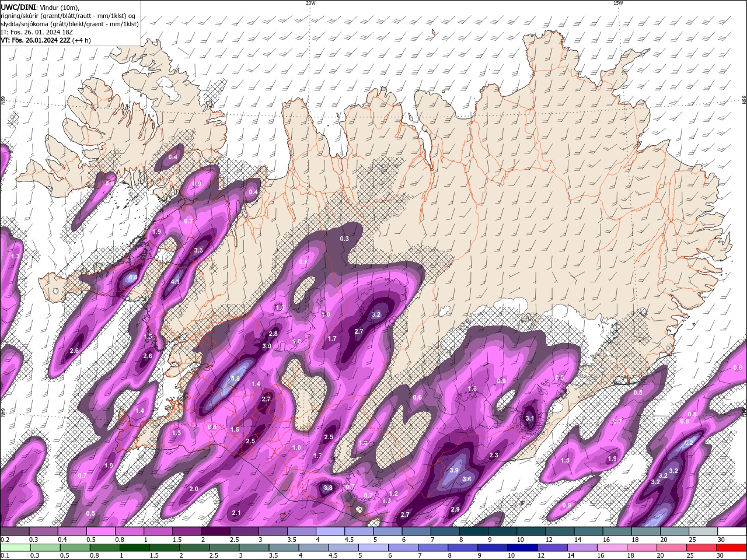Select the bright pink swatch between 0.5 and 0.8
Screen dimensions: 747x560
pos(100,531)
